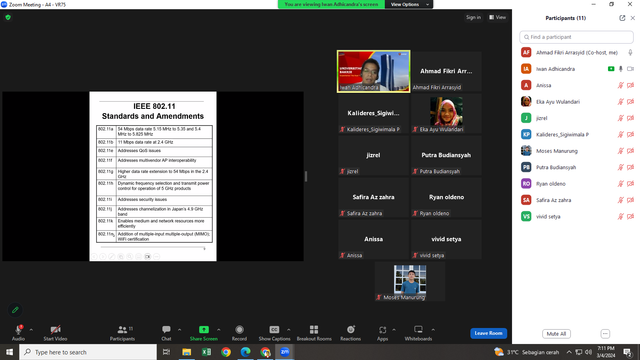The height and width of the screenshot is (360, 640).
Task: Toggle vivid setya's muted mic icon
Action: tap(621, 216)
